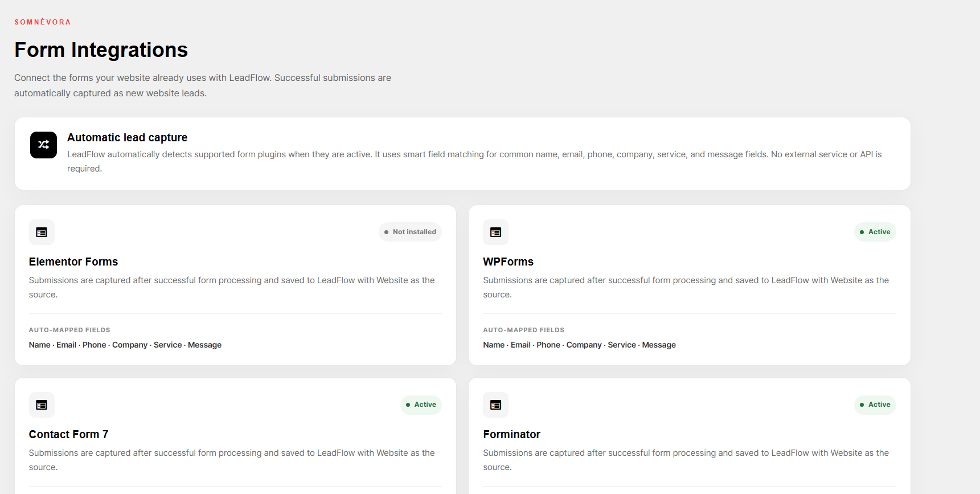Click the WPForms card icon
The width and height of the screenshot is (980, 494).
495,232
